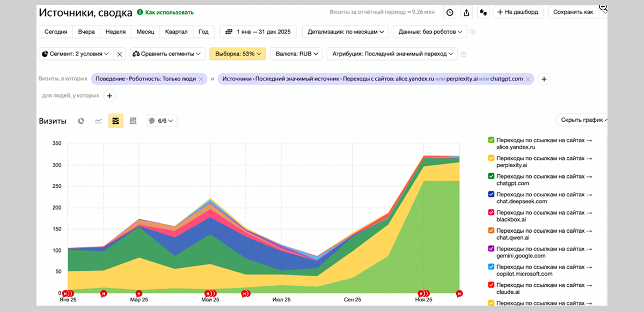Add visit condition with plus icon

click(544, 79)
